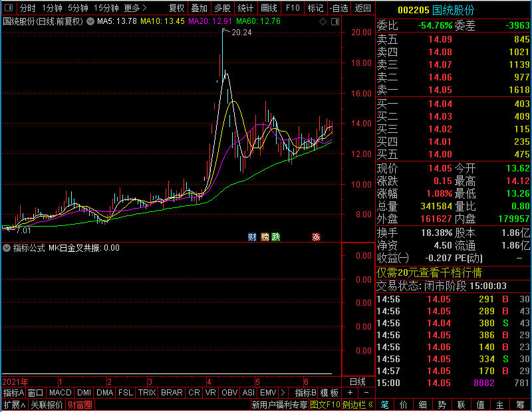Select the 指标B indicator group

[306, 393]
